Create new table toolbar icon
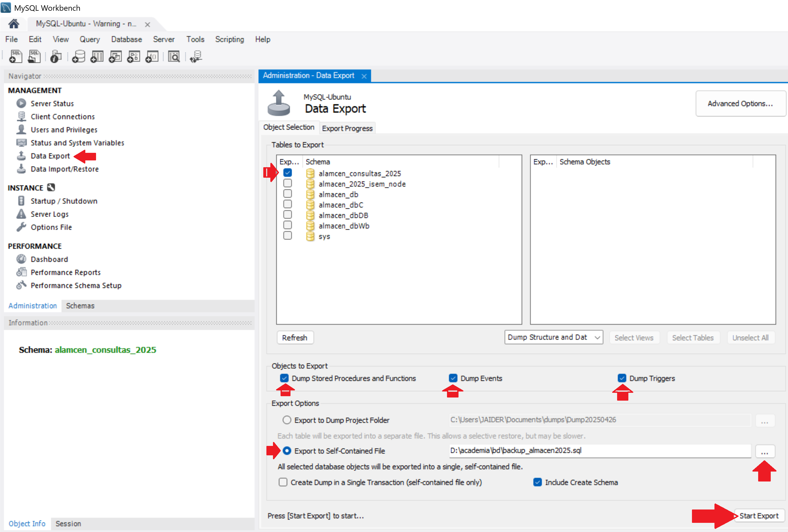 (x=97, y=57)
